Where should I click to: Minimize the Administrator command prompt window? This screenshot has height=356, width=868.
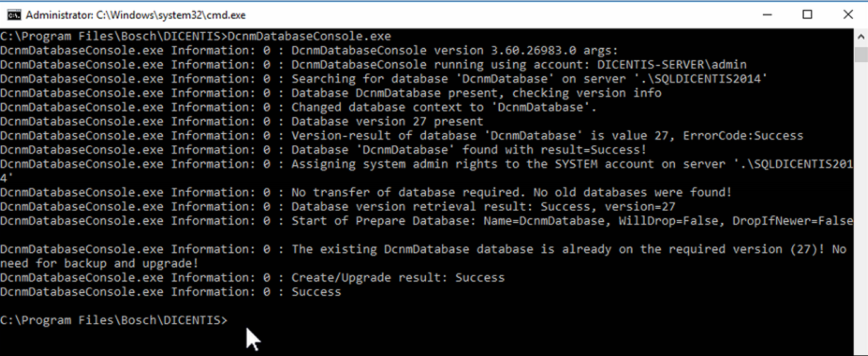point(766,15)
